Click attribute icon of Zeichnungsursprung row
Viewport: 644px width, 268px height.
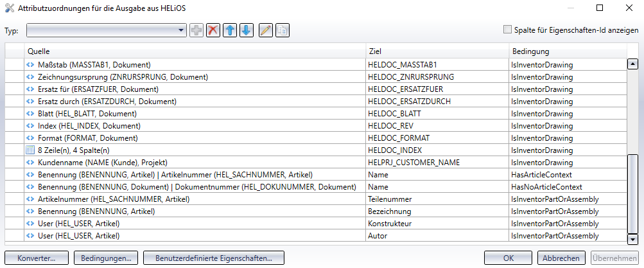pyautogui.click(x=30, y=77)
